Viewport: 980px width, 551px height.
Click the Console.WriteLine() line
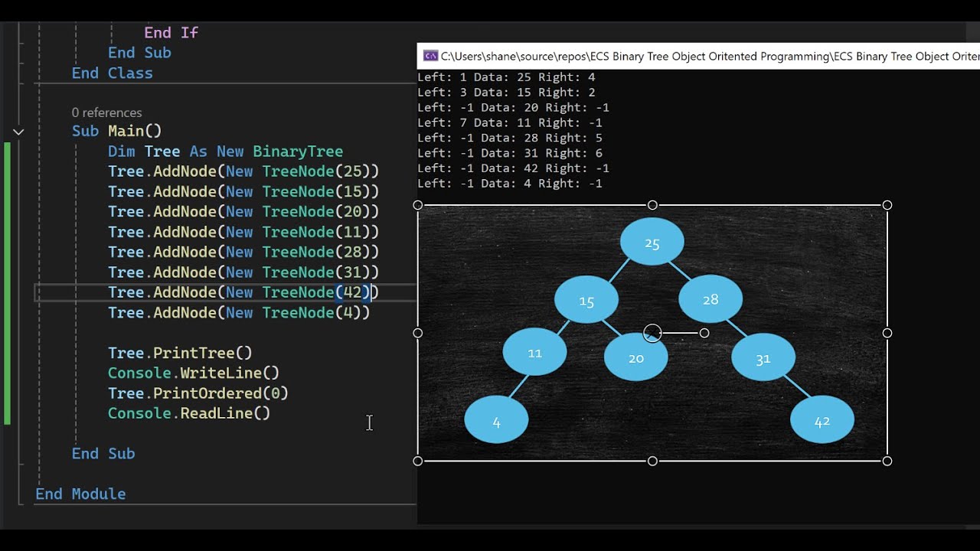(x=194, y=373)
